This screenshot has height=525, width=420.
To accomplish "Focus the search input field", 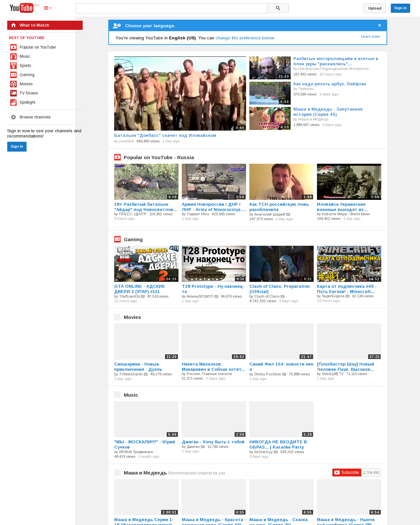I will 171,8.
